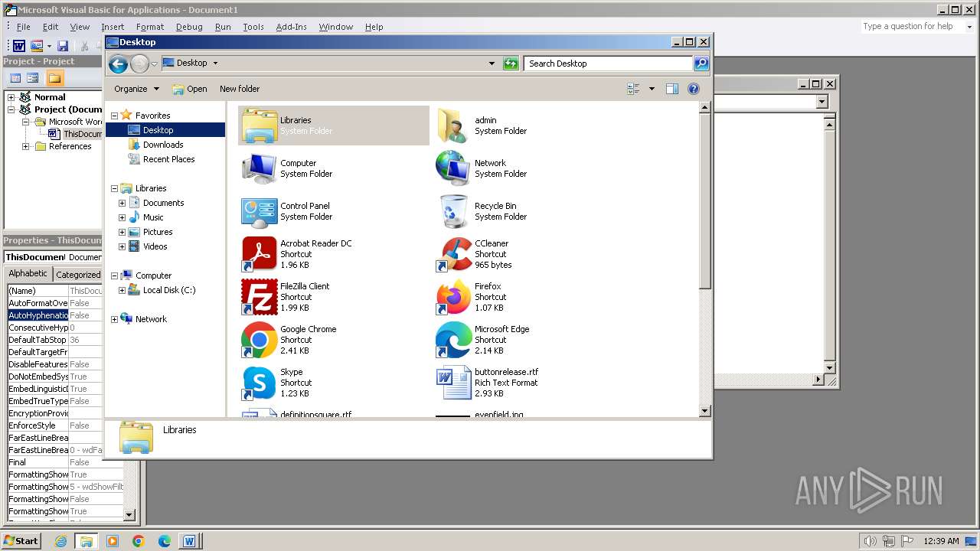Viewport: 980px width, 551px height.
Task: Open the Debug menu
Action: [x=189, y=27]
